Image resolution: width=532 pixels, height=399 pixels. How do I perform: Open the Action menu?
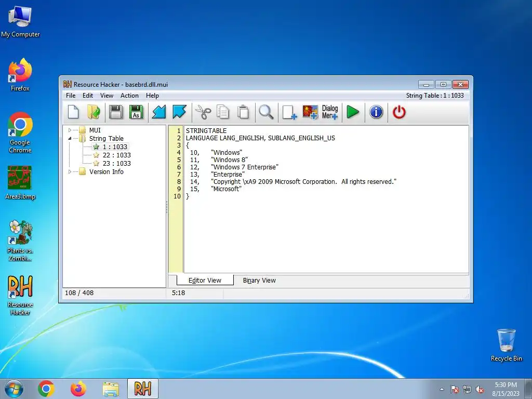coord(129,96)
